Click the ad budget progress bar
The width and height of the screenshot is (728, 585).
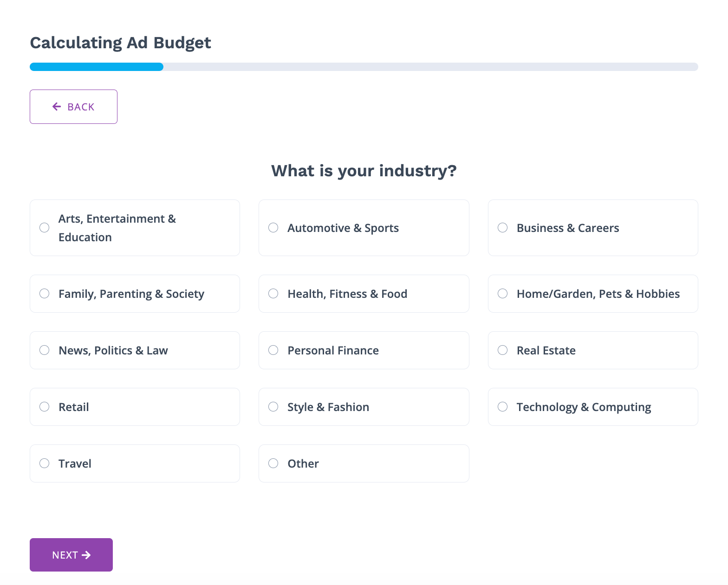(x=364, y=67)
